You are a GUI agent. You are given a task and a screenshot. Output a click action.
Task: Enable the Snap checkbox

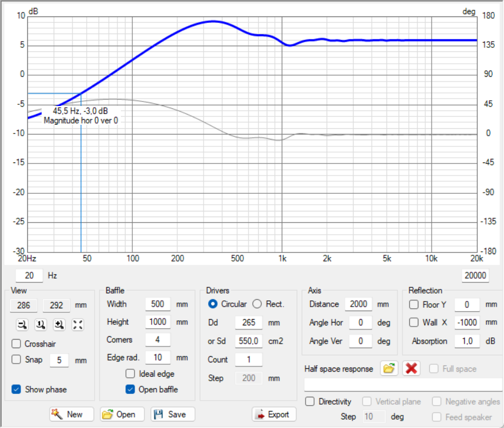16,359
